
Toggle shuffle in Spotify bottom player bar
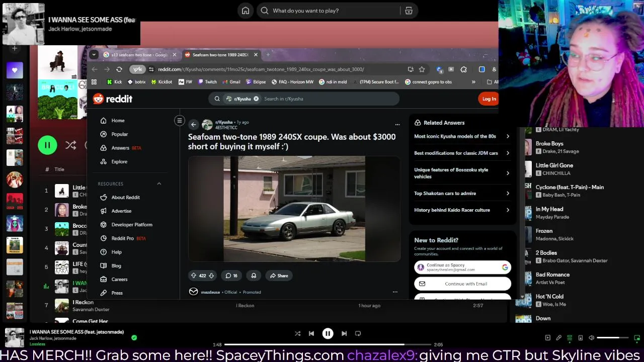tap(297, 333)
